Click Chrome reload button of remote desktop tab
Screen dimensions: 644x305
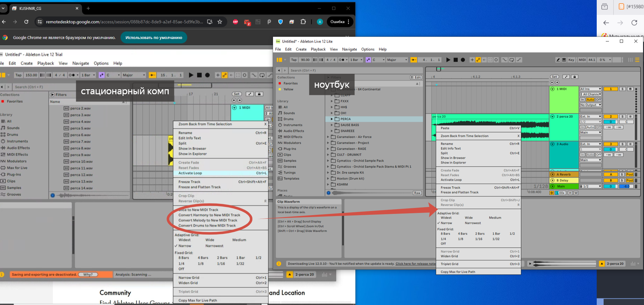coord(26,22)
